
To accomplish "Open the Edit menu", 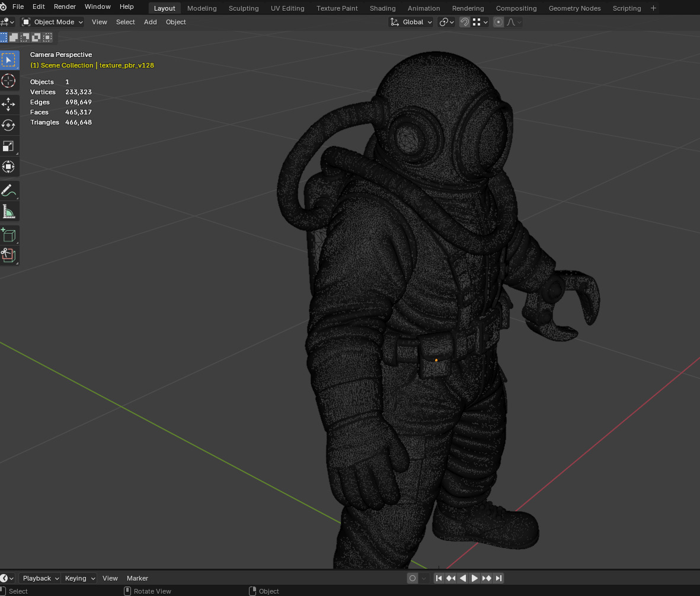I will 39,7.
